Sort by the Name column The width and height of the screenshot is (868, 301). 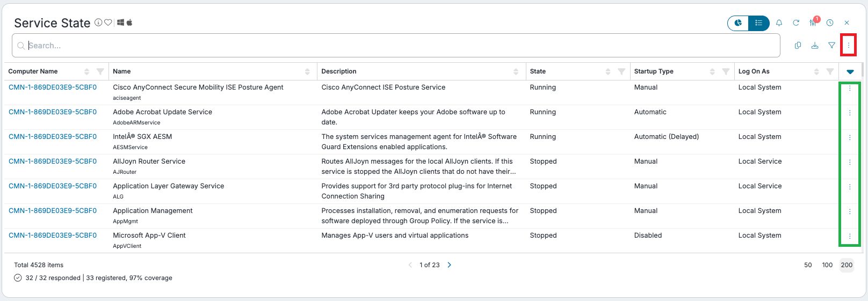tap(307, 71)
